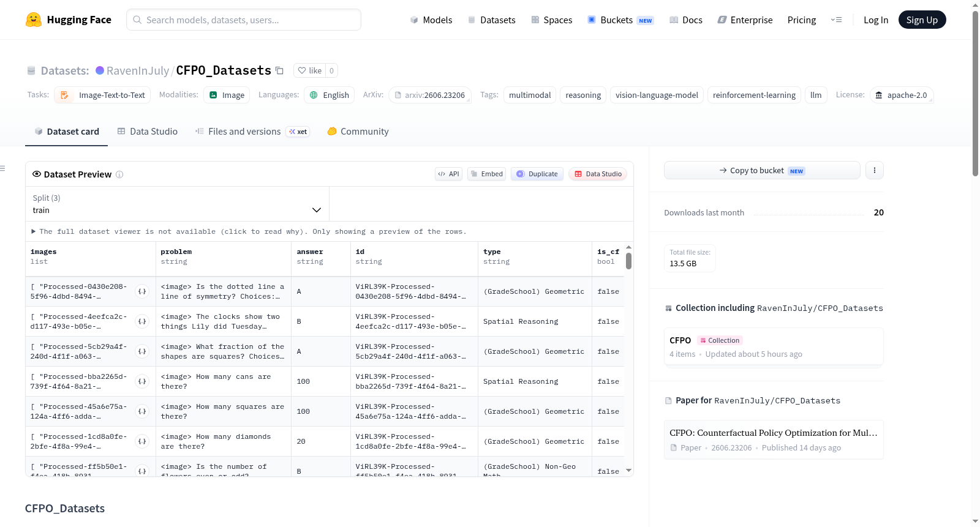Image resolution: width=980 pixels, height=527 pixels.
Task: Click the preview table vertical scrollbar thumb
Action: pos(628,261)
